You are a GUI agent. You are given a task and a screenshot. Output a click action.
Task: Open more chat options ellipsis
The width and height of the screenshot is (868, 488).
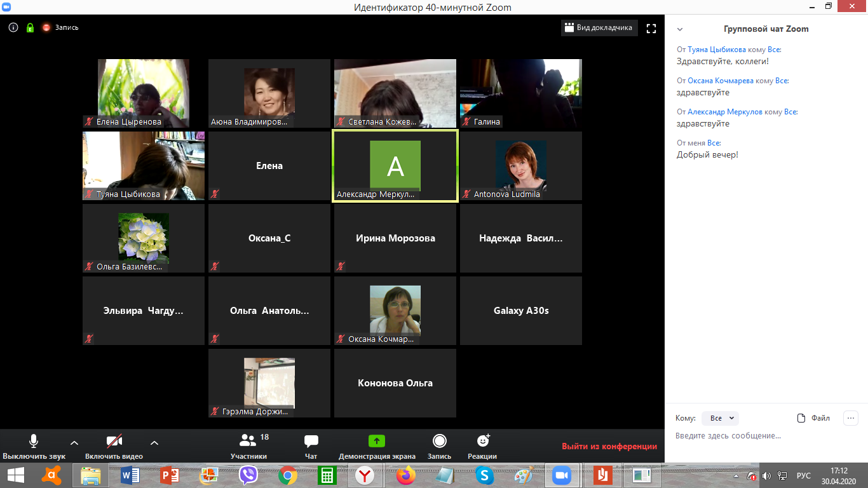click(850, 418)
